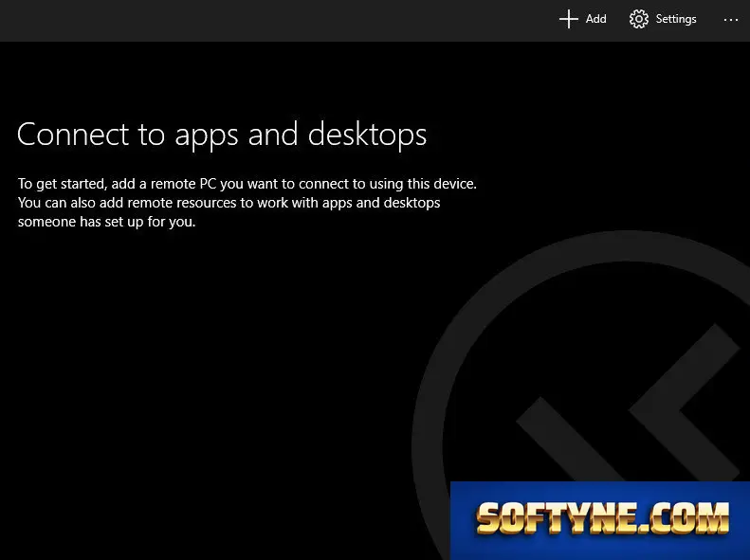Click the "You can also add remote resources" line
750x560 pixels.
(x=229, y=203)
